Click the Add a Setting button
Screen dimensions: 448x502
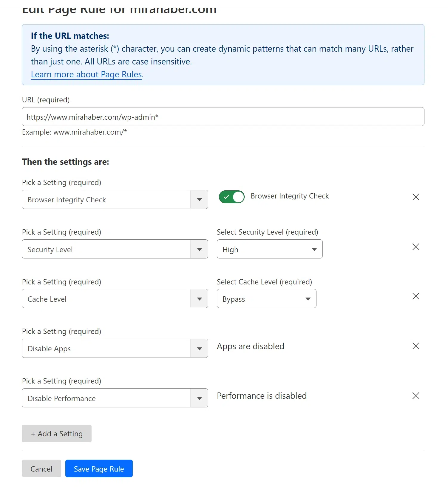(57, 434)
